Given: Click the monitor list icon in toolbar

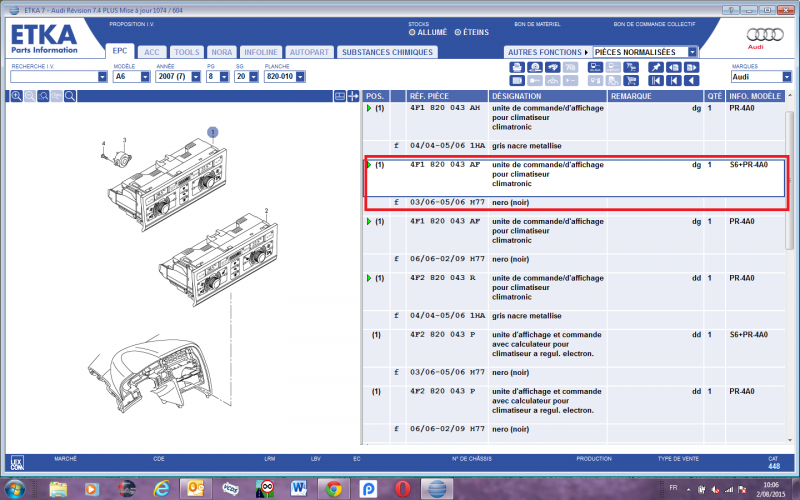Looking at the screenshot, I should (595, 67).
